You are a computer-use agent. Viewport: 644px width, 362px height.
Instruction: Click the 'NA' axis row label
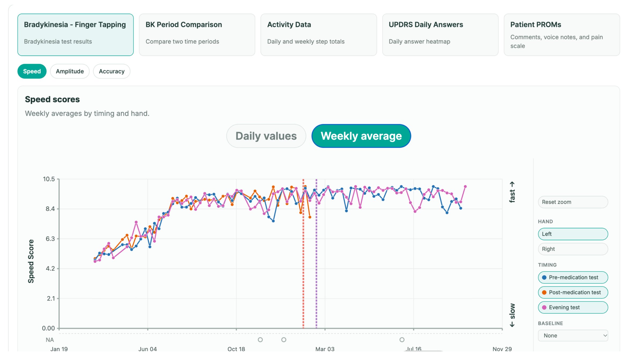tap(50, 340)
